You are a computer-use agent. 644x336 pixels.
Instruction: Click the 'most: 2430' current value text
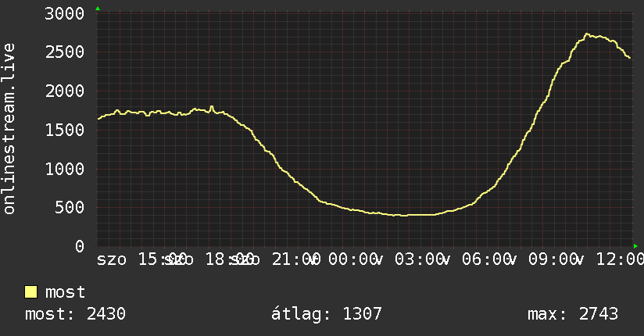pos(75,314)
